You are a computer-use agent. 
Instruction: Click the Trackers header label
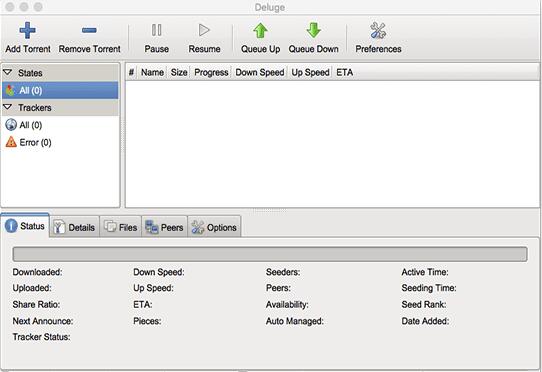coord(35,108)
